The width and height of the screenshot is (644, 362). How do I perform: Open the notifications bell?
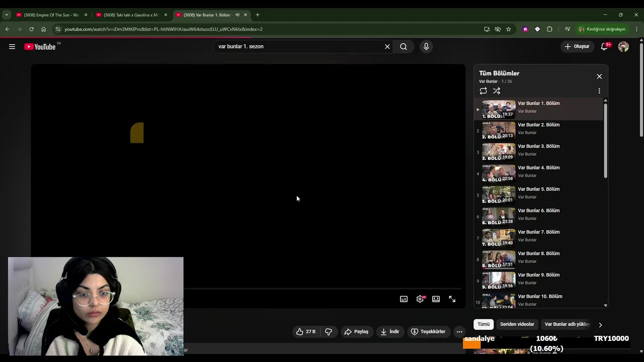(x=604, y=46)
